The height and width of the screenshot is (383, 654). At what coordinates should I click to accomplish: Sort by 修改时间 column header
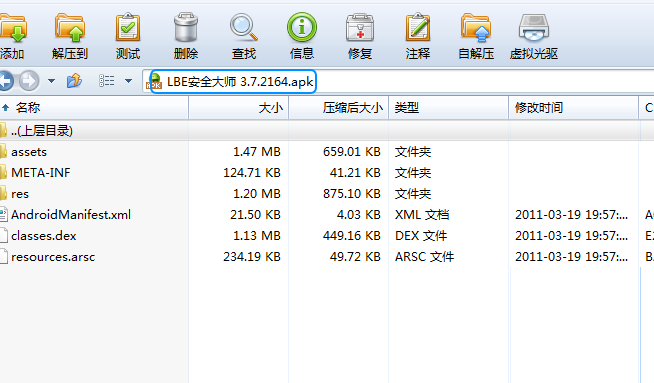[x=574, y=108]
